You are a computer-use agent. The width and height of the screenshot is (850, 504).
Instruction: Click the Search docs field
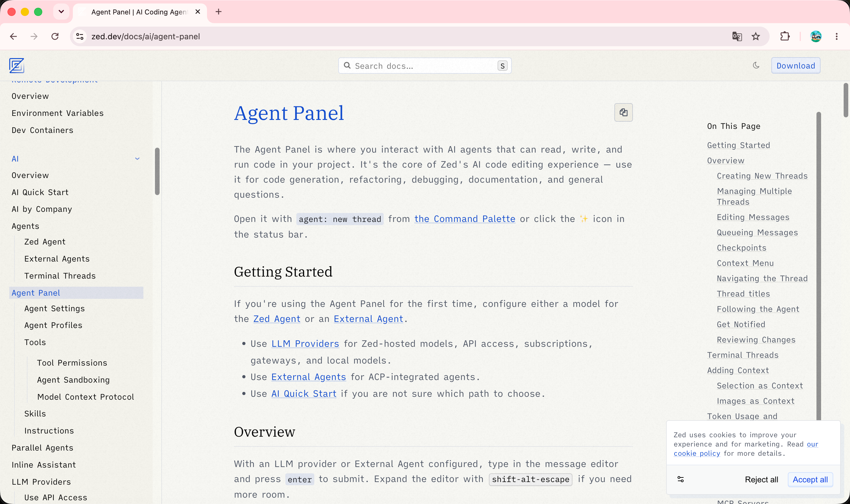(425, 66)
